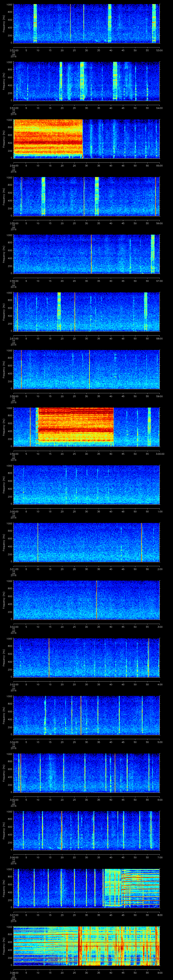Click the red vertical spike in the 3:02:00 spectrogram
This screenshot has height=980, width=173.
pyautogui.click(x=97, y=600)
